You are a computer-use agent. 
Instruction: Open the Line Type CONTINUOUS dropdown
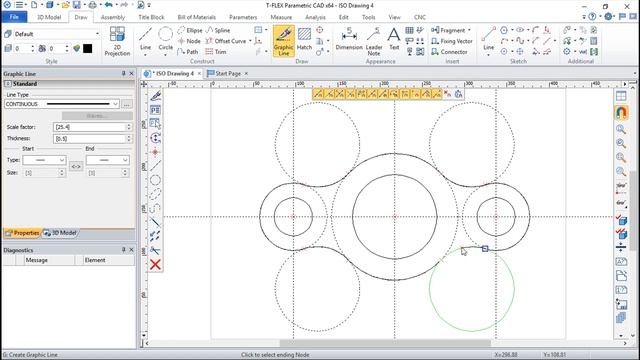tap(62, 104)
